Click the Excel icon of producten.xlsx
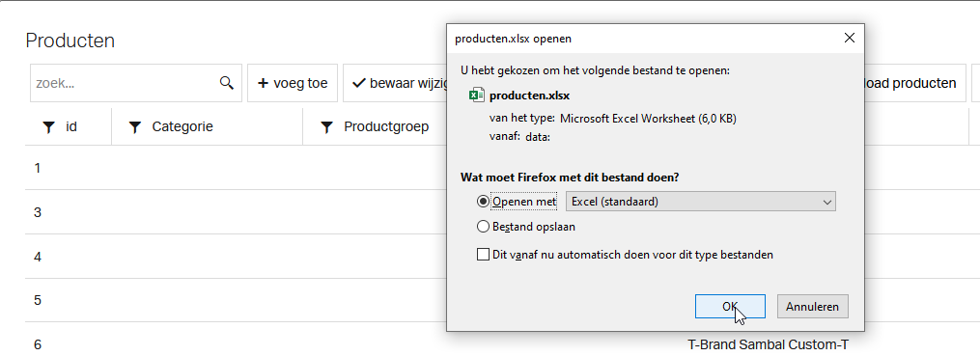Image resolution: width=980 pixels, height=356 pixels. tap(476, 96)
